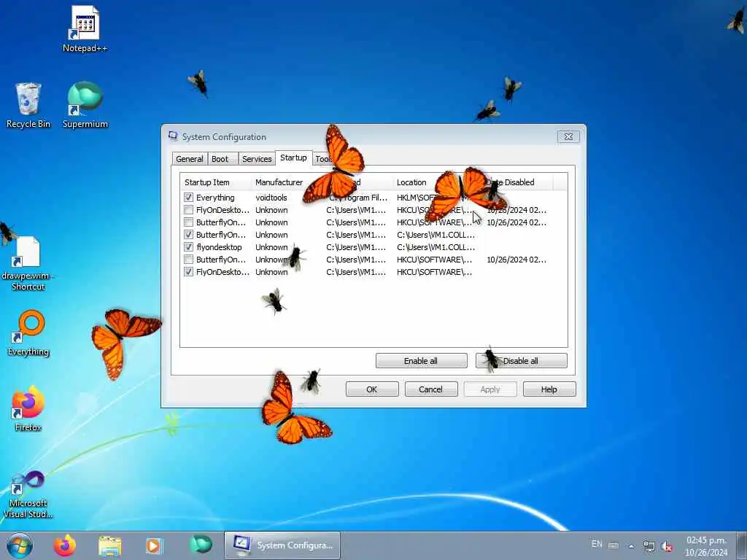Click the System Configuration title bar icon
The width and height of the screenshot is (747, 560).
(173, 136)
